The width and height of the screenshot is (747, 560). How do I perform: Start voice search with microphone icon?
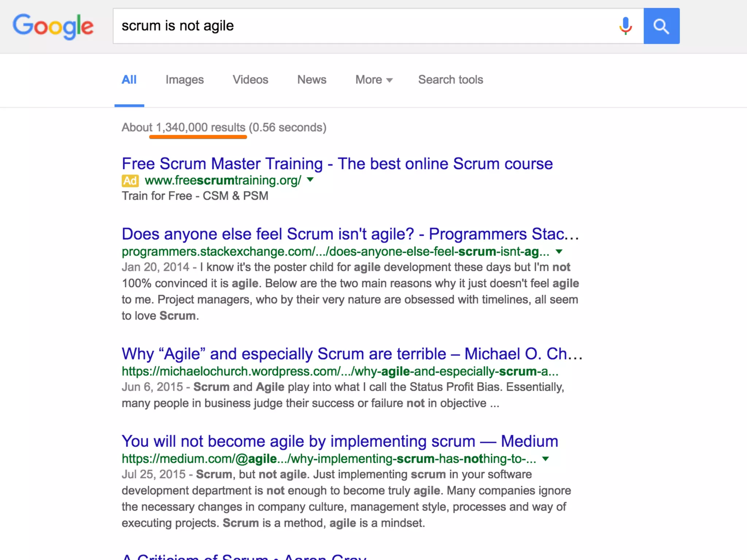click(x=625, y=26)
